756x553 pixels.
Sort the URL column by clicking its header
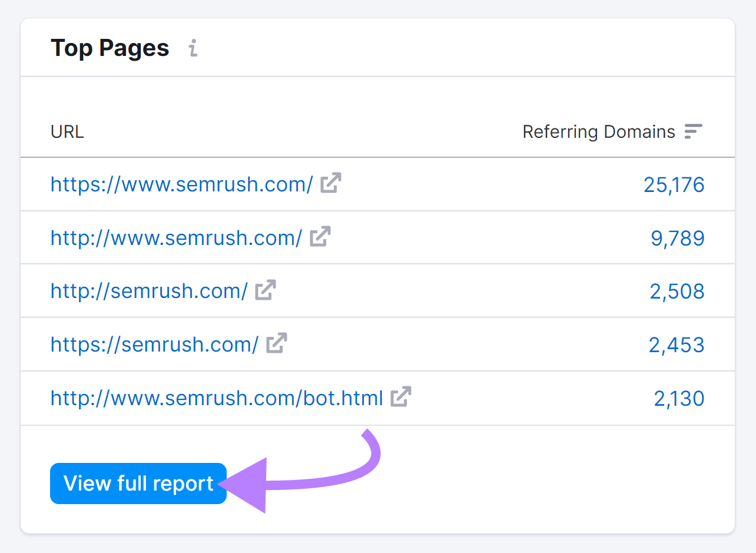(67, 131)
